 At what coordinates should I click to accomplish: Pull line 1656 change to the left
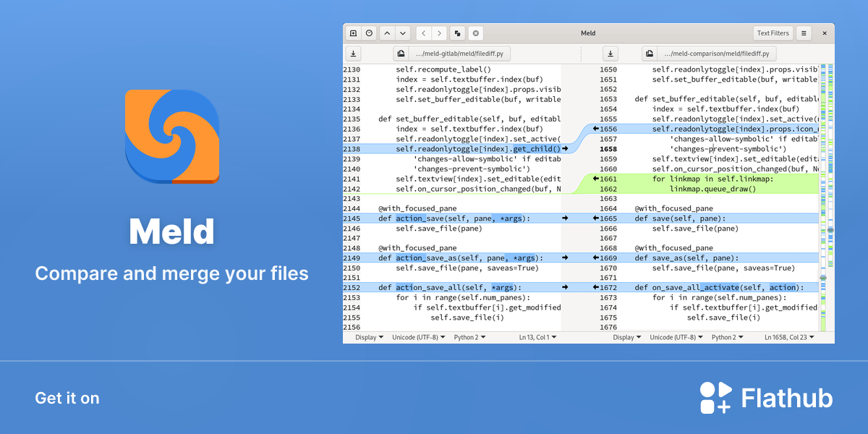point(595,129)
